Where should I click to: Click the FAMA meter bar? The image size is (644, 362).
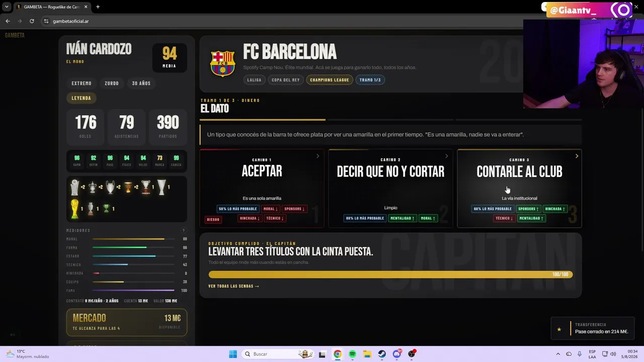133,291
